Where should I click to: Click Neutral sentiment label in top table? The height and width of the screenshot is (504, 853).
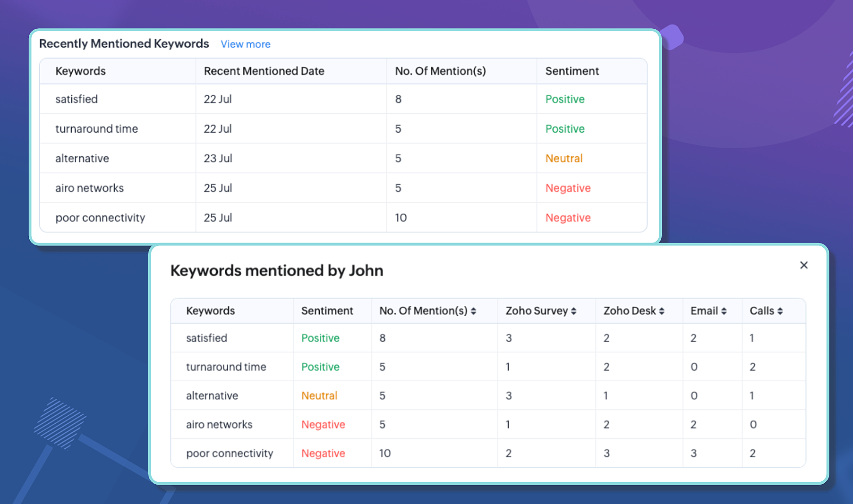pyautogui.click(x=563, y=159)
